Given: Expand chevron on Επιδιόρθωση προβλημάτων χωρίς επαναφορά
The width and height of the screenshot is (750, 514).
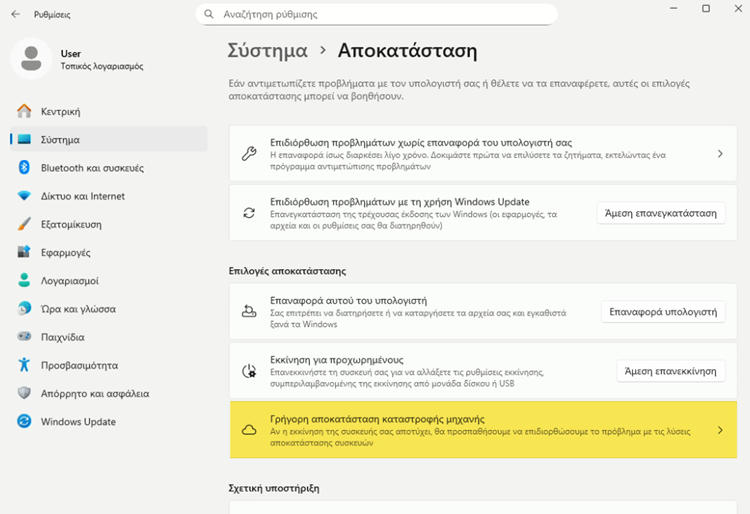Looking at the screenshot, I should [720, 153].
